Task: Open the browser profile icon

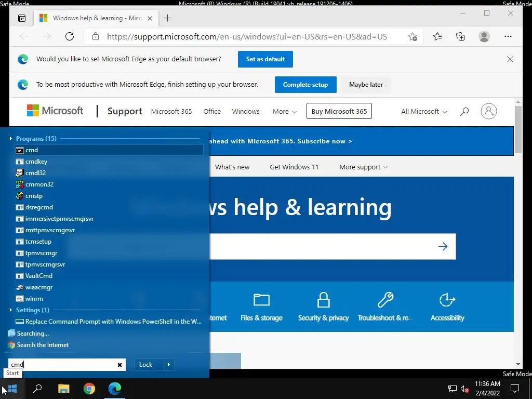Action: [x=484, y=36]
